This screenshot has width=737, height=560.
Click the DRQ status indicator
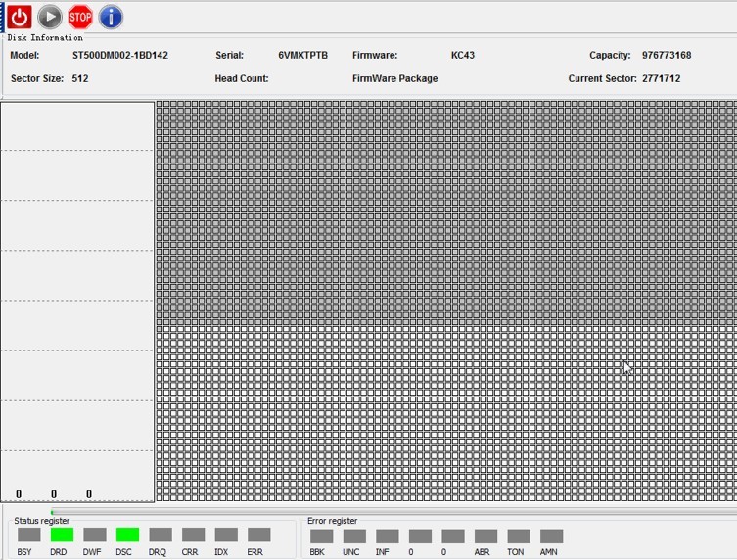click(161, 535)
